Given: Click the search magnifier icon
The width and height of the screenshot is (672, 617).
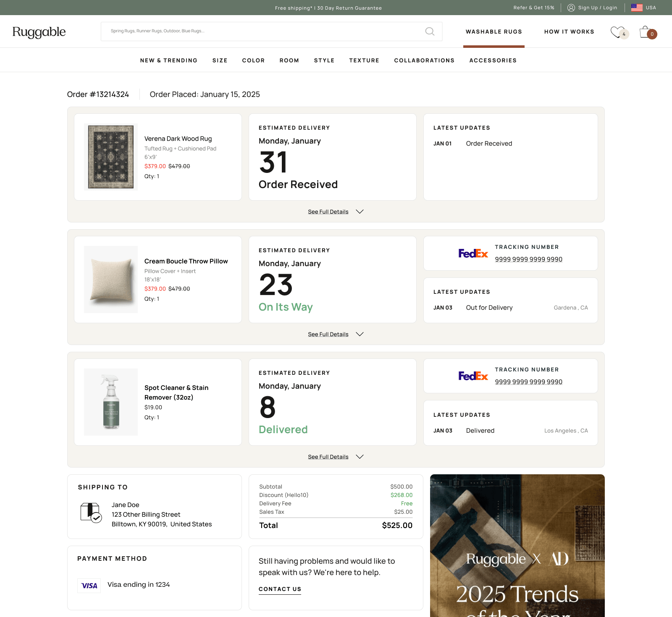Looking at the screenshot, I should [x=430, y=31].
